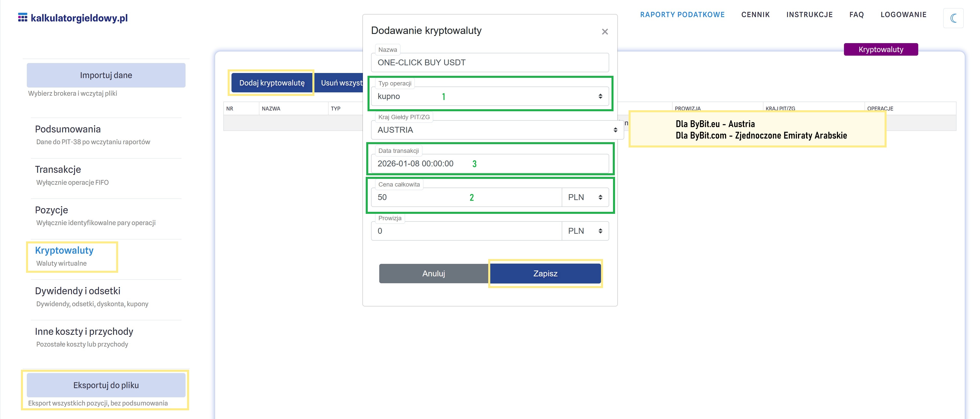Open the Cennik menu item

tap(755, 15)
